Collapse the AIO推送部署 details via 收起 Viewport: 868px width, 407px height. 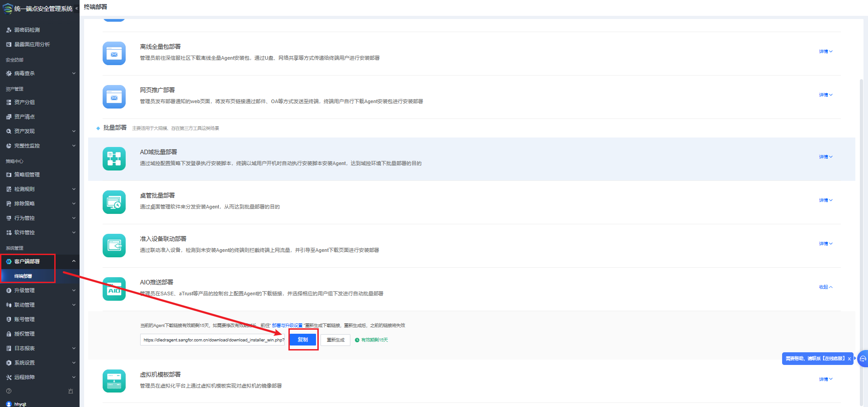coord(825,287)
